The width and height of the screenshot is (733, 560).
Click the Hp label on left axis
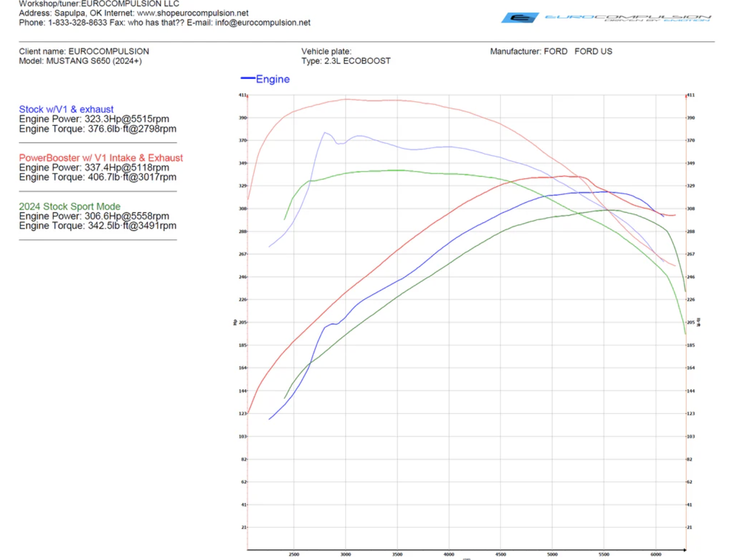[235, 322]
